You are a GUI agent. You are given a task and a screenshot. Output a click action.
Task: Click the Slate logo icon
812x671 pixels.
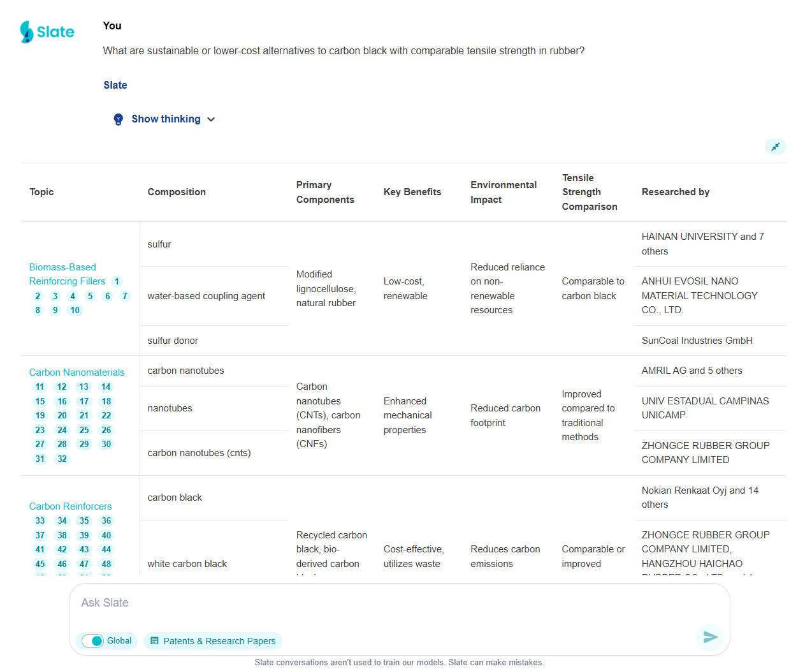[x=27, y=32]
